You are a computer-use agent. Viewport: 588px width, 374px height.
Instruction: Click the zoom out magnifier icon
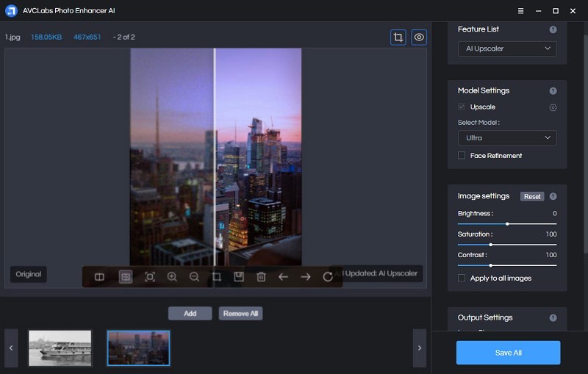194,277
